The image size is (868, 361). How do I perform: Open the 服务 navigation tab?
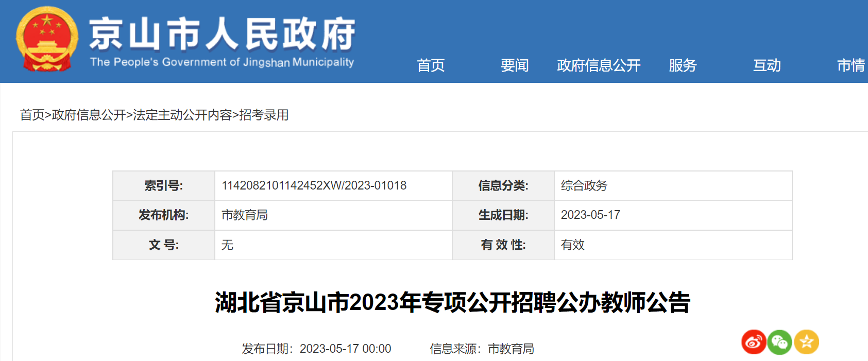[x=683, y=65]
